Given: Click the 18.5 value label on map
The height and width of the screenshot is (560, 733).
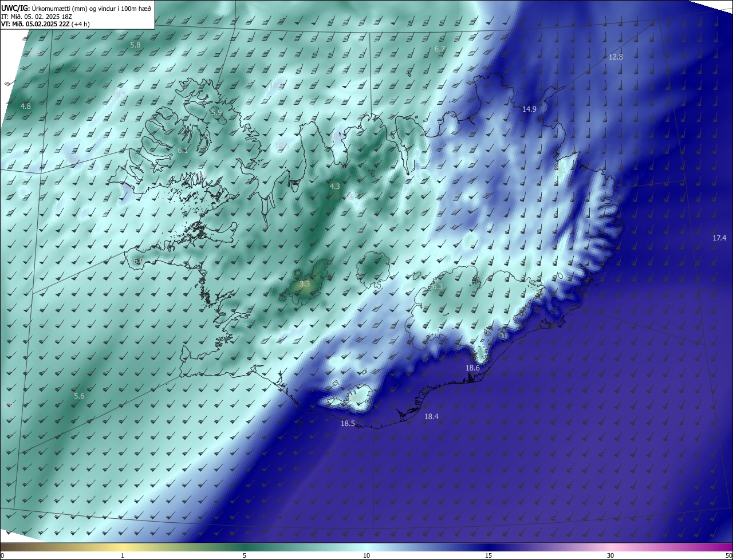Looking at the screenshot, I should (x=348, y=424).
